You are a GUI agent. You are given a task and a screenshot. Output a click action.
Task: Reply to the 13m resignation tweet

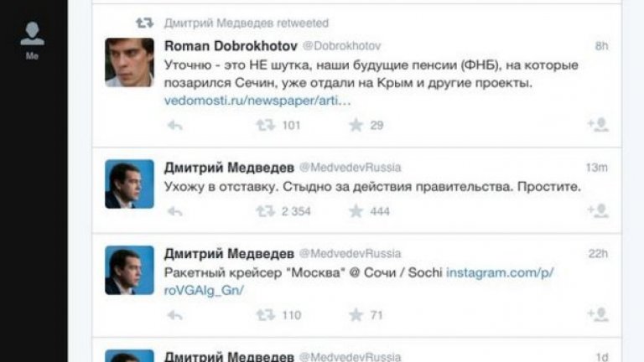tap(175, 211)
